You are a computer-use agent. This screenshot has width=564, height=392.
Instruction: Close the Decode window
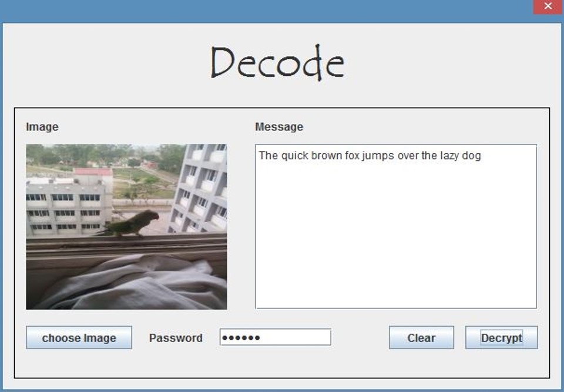click(548, 6)
